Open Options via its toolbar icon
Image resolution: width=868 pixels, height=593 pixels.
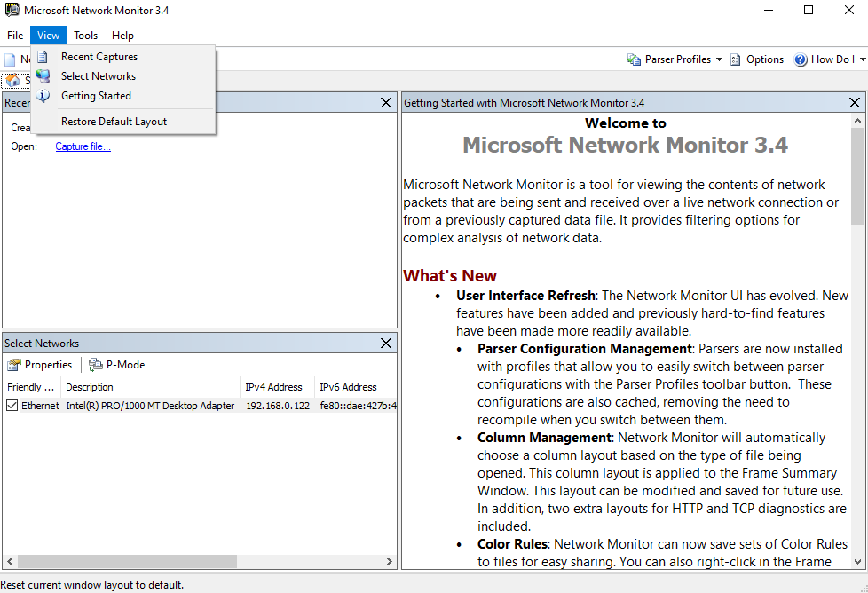pos(737,59)
